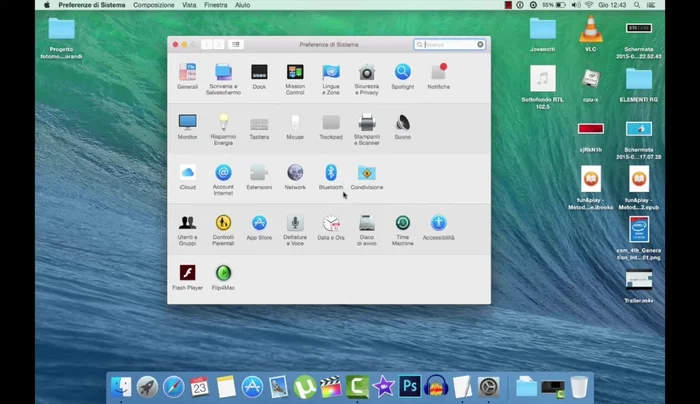Open the Finestra menu in menu bar
The image size is (700, 404).
click(215, 5)
